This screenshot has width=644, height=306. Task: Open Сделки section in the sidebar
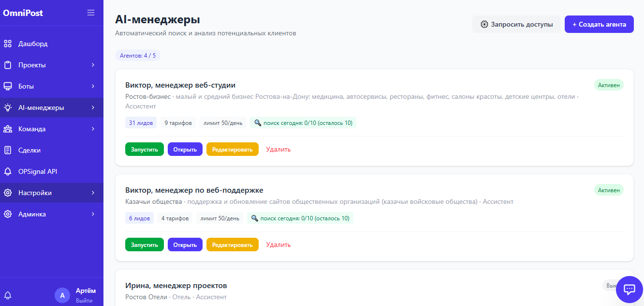(52, 150)
